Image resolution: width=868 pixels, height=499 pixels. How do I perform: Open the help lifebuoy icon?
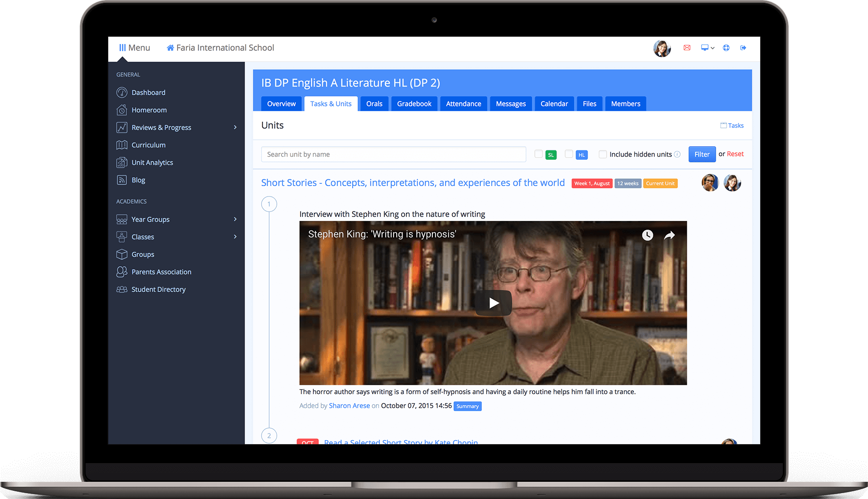[x=726, y=48]
